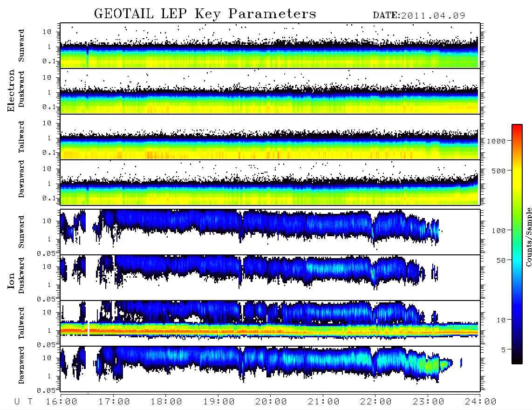Click the Ion Duskward axis label

pyautogui.click(x=21, y=276)
